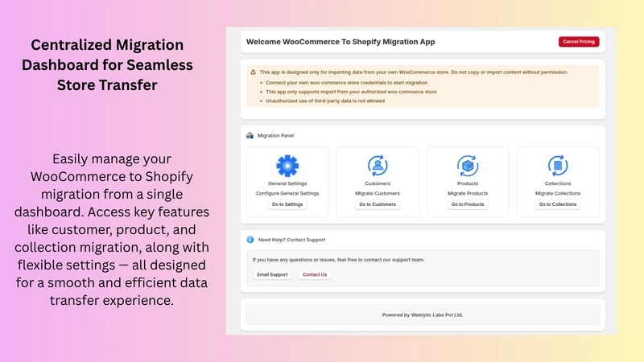Click 'This app only supports import' bullet
Screen dimensions: 644x362
[x=351, y=92]
